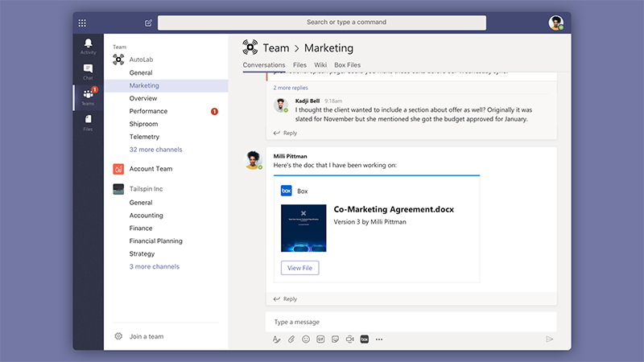The image size is (644, 362).
Task: Click the Performance channel unread badge
Action: click(214, 111)
